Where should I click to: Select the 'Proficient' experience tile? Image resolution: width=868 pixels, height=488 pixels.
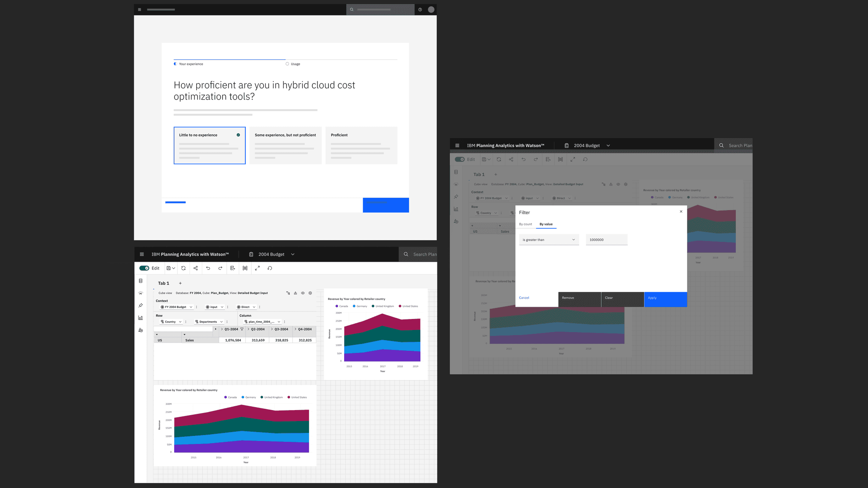coord(361,145)
